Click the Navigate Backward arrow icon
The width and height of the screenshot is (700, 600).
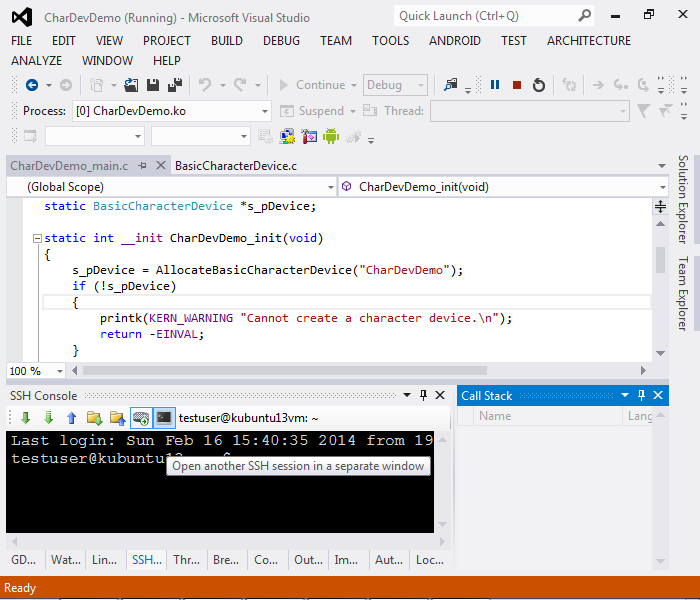point(32,85)
